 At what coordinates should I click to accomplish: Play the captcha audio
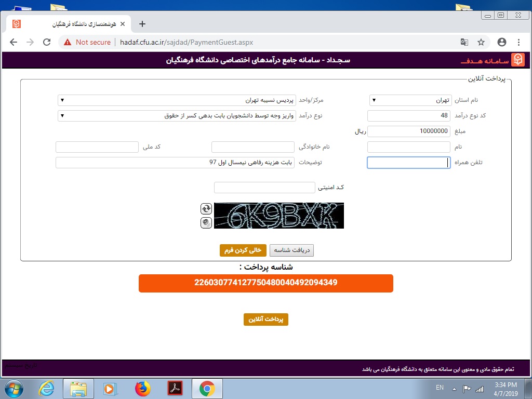point(206,222)
